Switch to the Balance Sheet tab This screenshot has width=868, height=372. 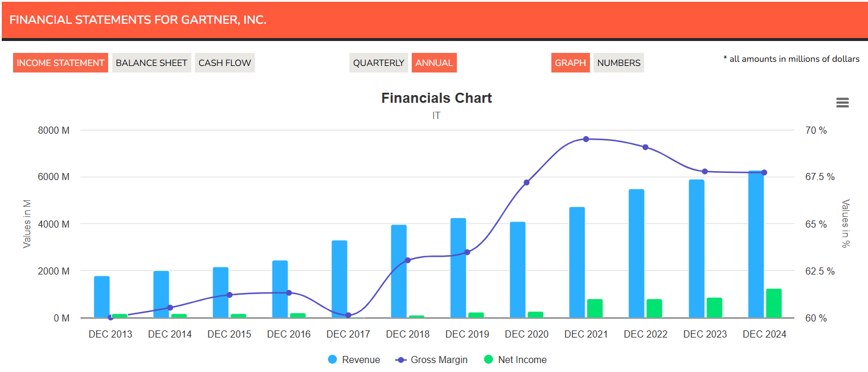151,63
